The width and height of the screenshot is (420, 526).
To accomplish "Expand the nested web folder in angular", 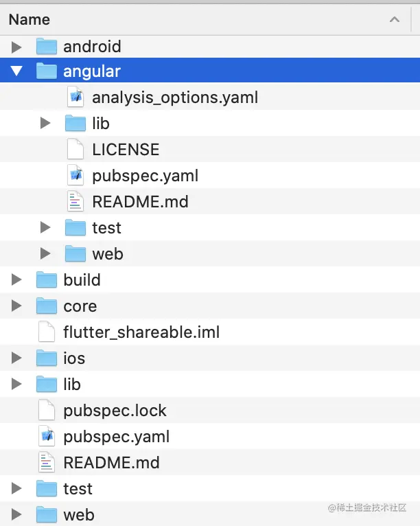I will click(45, 254).
